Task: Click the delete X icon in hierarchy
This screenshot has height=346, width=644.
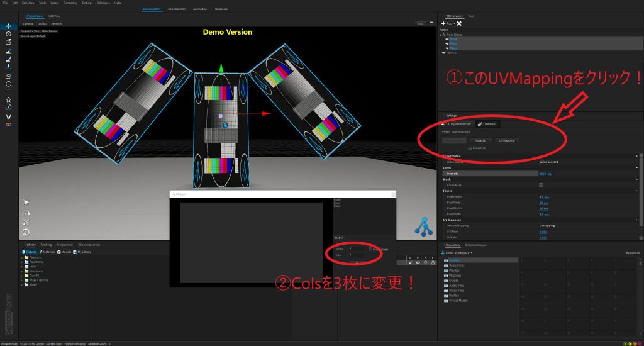Action: click(459, 23)
